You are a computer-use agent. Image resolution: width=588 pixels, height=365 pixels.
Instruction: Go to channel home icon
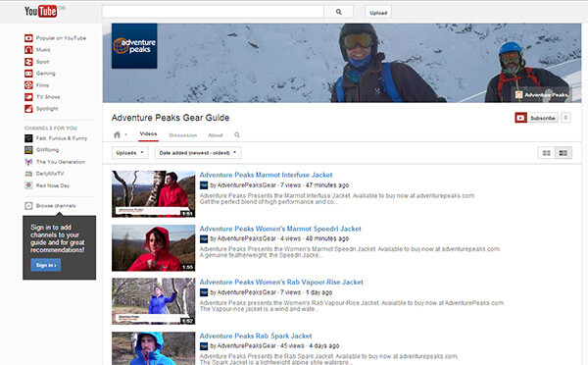pyautogui.click(x=117, y=134)
